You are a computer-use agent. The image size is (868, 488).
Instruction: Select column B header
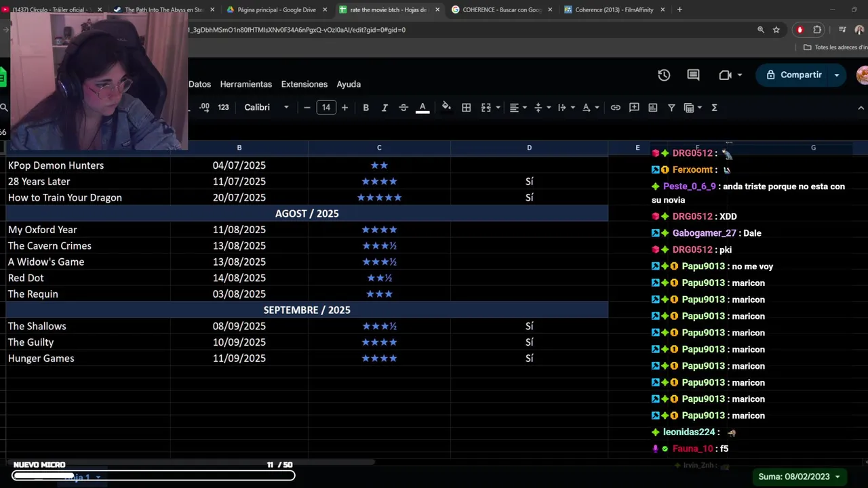tap(239, 148)
